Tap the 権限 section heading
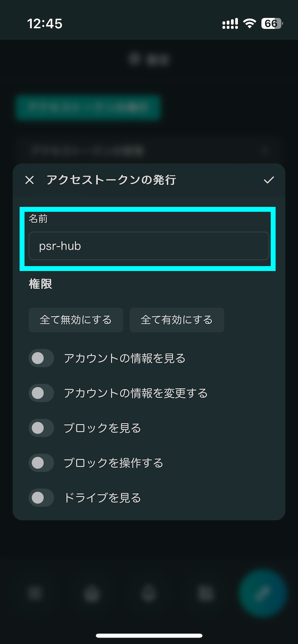The width and height of the screenshot is (298, 644). tap(40, 284)
